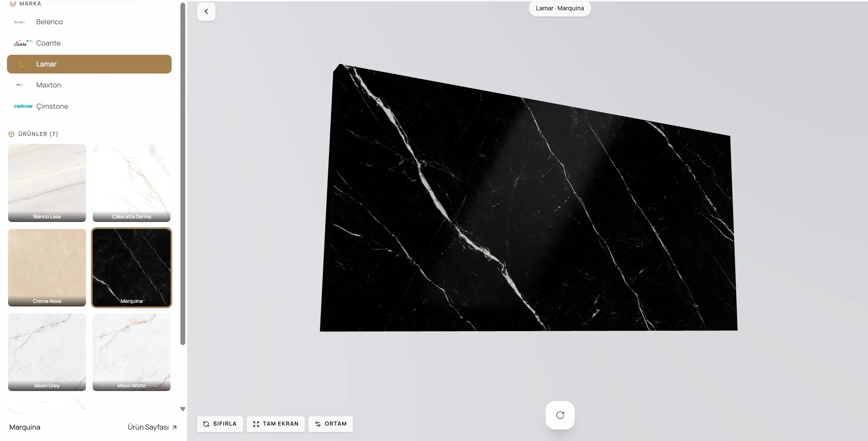Click the ÜRÜNLER (7) heading
This screenshot has height=441, width=868.
coord(38,134)
